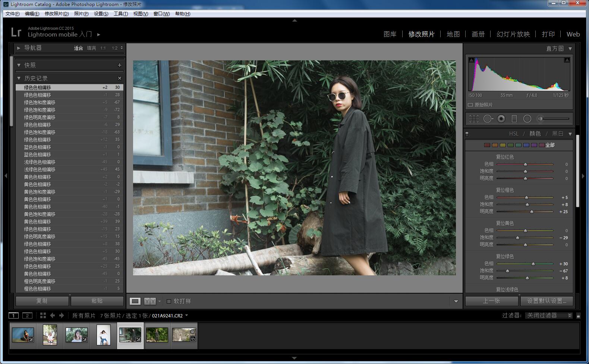Select the Crop Overlay tool
Image resolution: width=589 pixels, height=364 pixels.
pyautogui.click(x=474, y=119)
